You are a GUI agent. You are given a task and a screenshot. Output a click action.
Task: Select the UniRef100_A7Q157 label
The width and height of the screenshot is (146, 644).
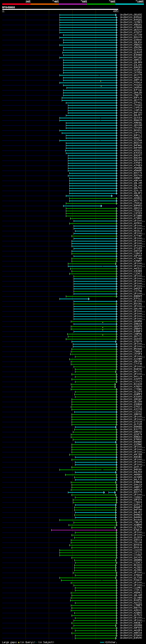(131, 32)
